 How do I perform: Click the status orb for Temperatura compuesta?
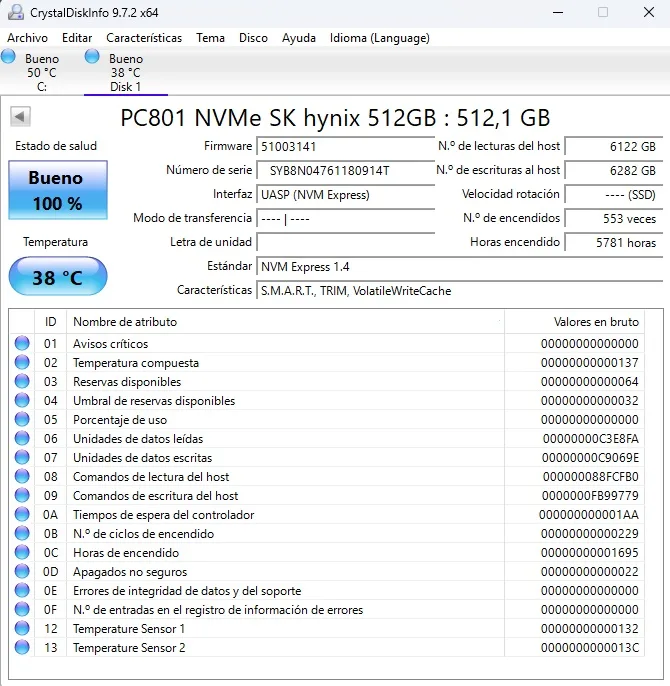point(22,362)
